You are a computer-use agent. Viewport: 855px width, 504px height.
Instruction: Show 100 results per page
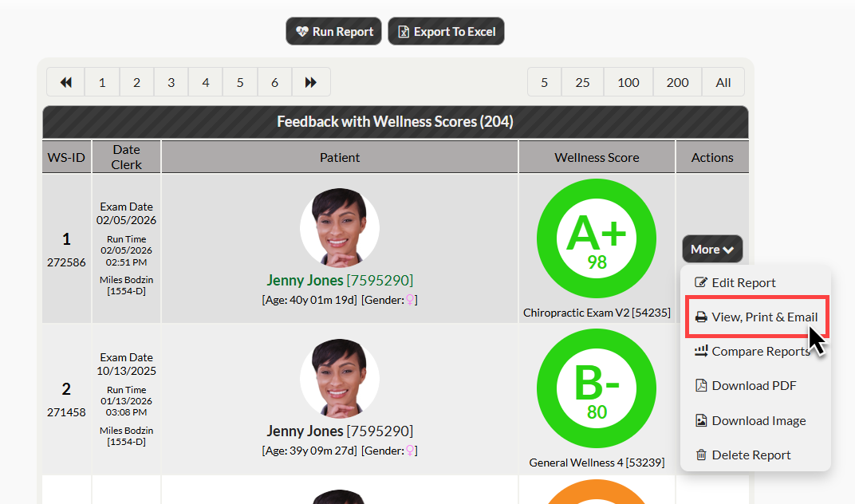pos(628,82)
